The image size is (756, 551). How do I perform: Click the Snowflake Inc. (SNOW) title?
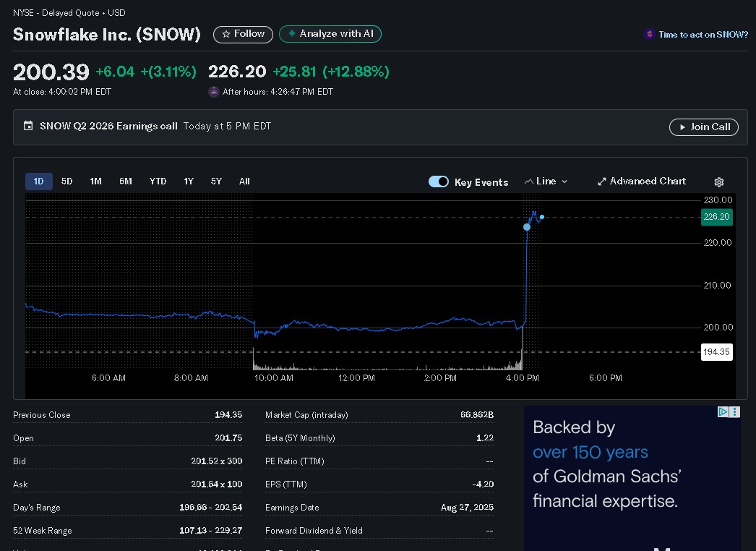106,34
